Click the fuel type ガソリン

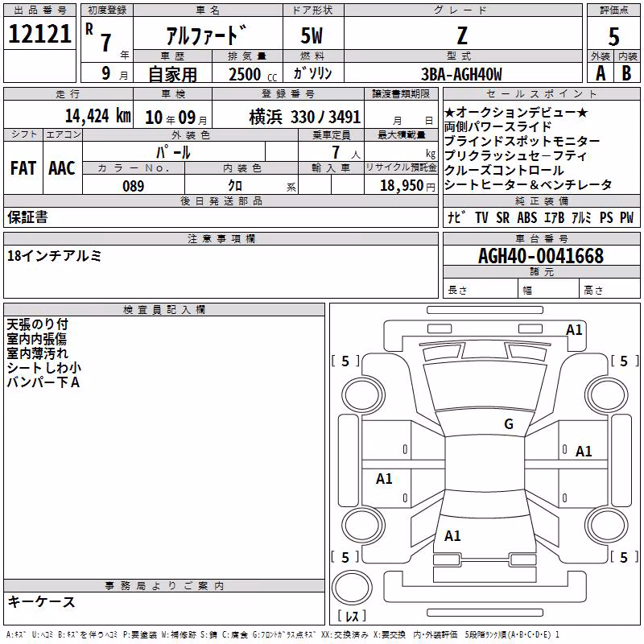[313, 73]
